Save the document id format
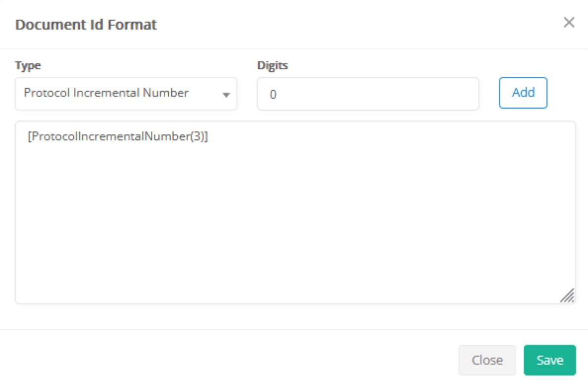The height and width of the screenshot is (390, 588). click(549, 360)
